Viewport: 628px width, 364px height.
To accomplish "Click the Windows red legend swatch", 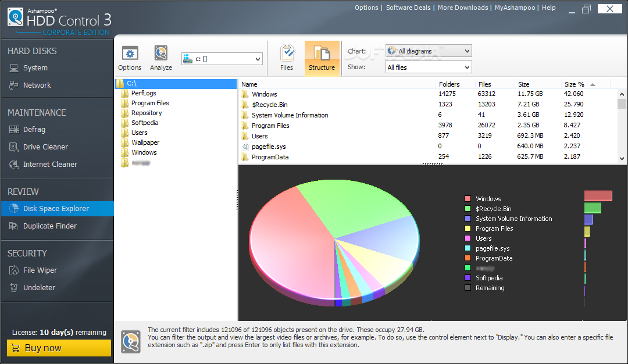I will (x=468, y=199).
